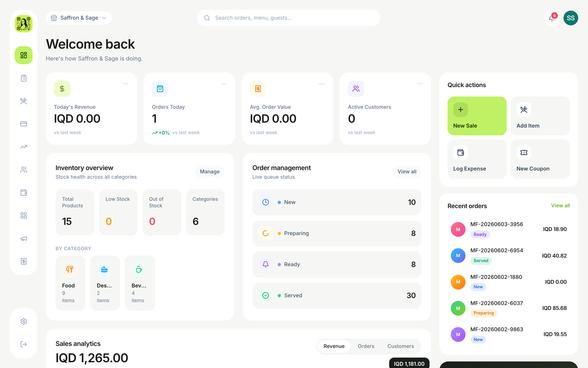Open the settings gear in sidebar
588x368 pixels.
coord(23,321)
